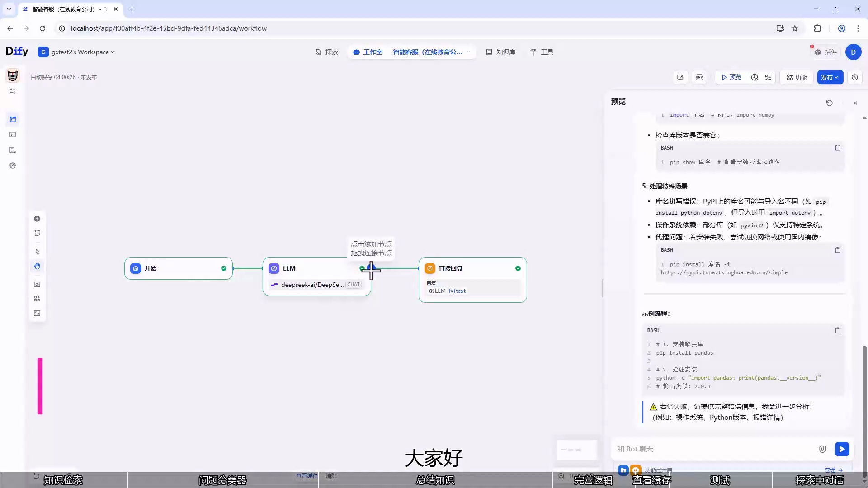This screenshot has height=488, width=868.
Task: Open the 知识库 tab
Action: click(501, 52)
